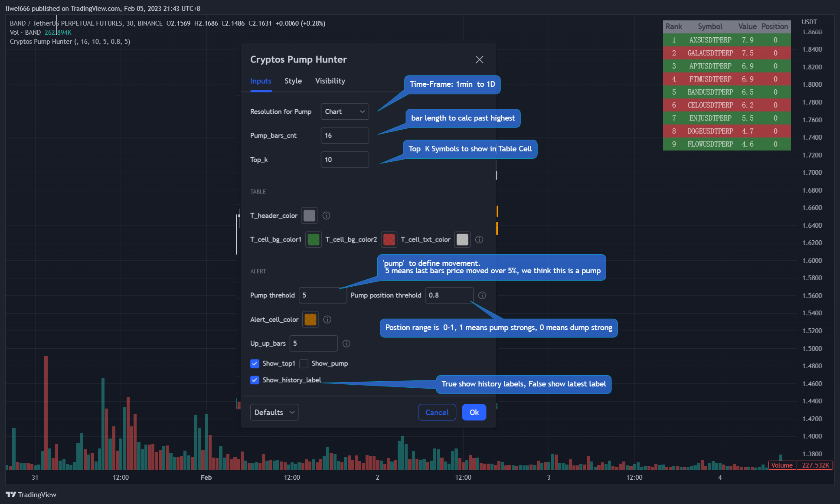Screen dimensions: 840x504
Task: Click DOGEUSDTPERP in the rank table
Action: coord(710,131)
